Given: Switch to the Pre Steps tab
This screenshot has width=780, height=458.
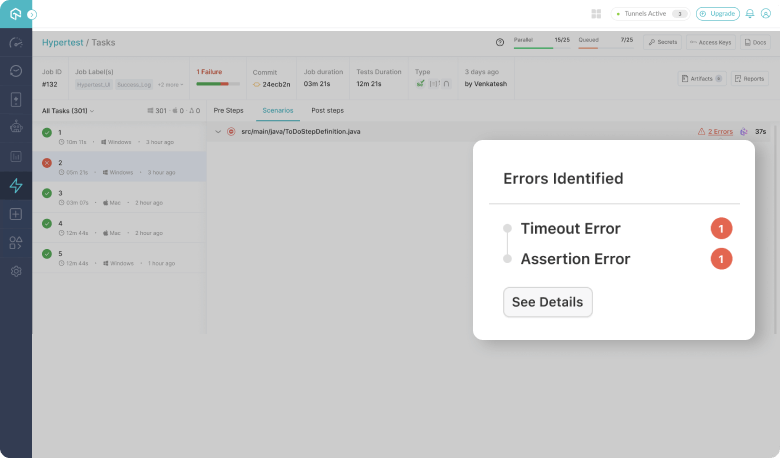Looking at the screenshot, I should (x=228, y=110).
